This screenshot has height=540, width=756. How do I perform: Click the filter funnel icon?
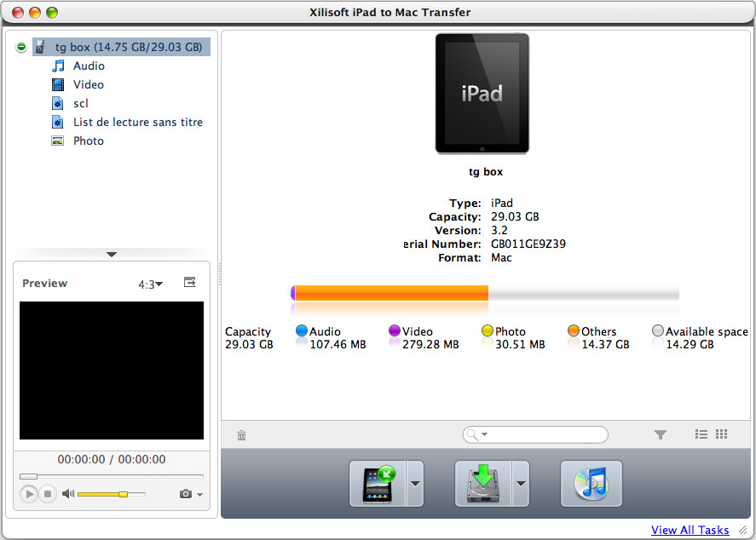[660, 434]
